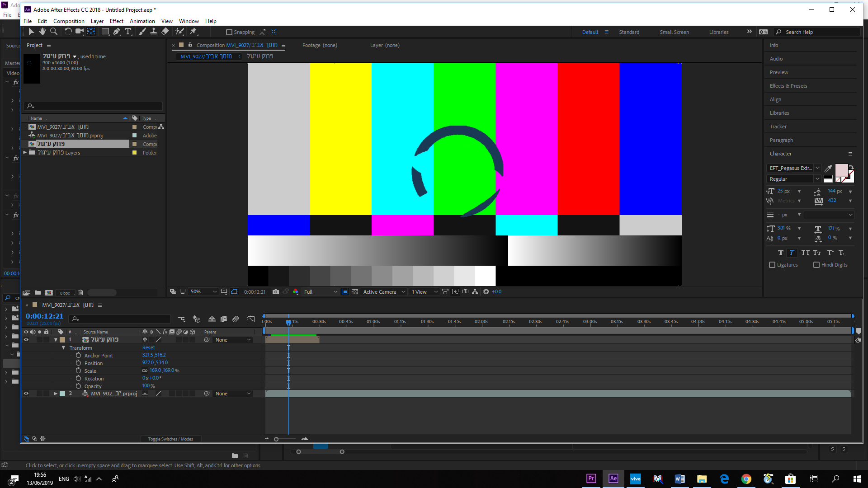Click the Rotation property stopwatch
868x488 pixels.
79,379
